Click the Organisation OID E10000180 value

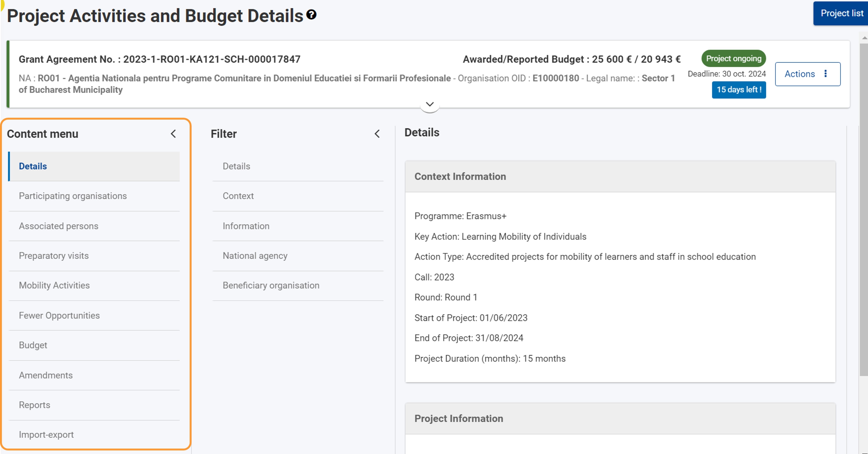pos(556,78)
